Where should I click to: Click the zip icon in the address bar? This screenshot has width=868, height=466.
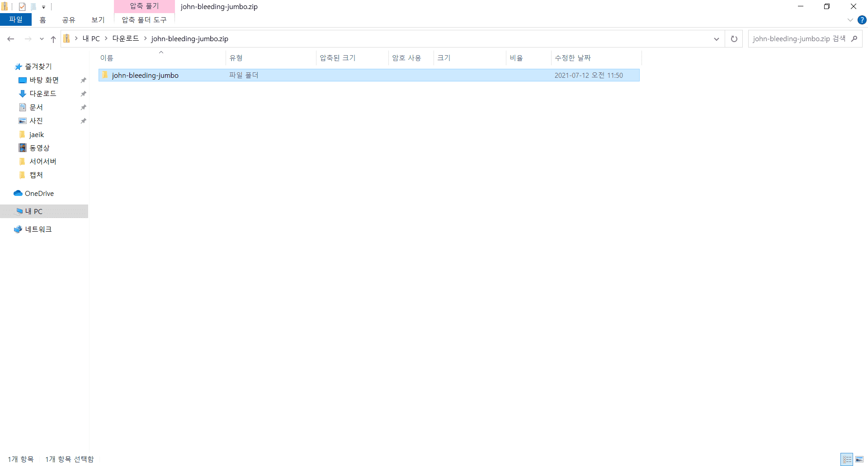coord(66,38)
